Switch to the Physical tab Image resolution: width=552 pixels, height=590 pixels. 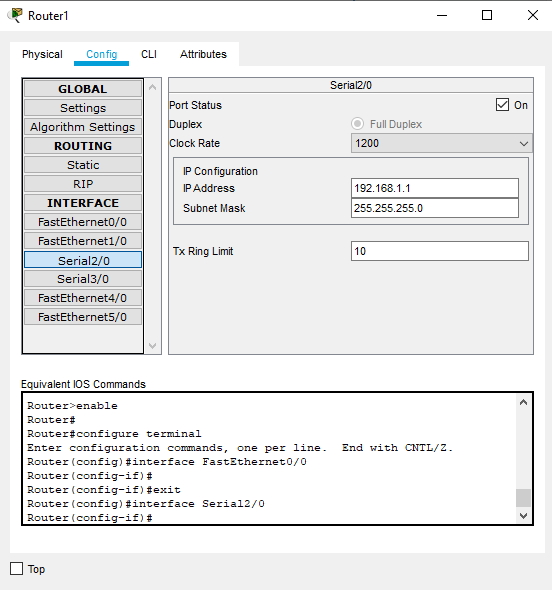[x=42, y=54]
